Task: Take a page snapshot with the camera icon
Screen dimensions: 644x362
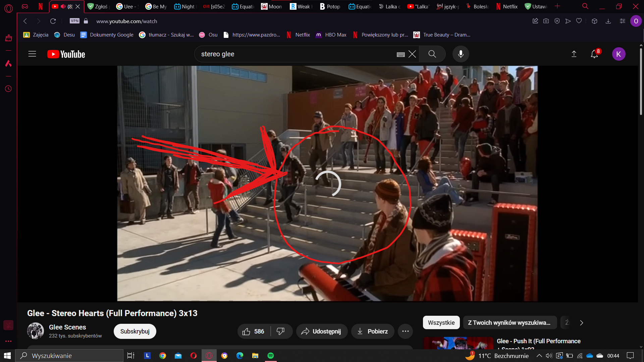Action: [546, 21]
